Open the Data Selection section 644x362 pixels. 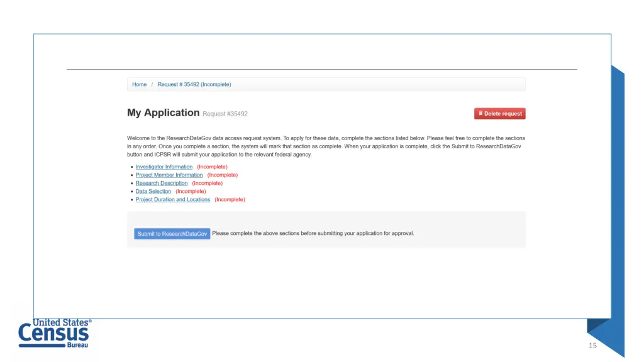(x=153, y=192)
